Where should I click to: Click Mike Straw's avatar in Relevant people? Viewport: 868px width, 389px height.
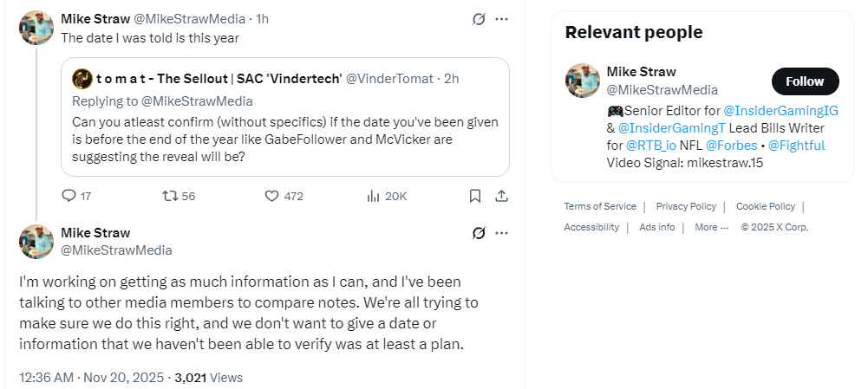pyautogui.click(x=583, y=81)
